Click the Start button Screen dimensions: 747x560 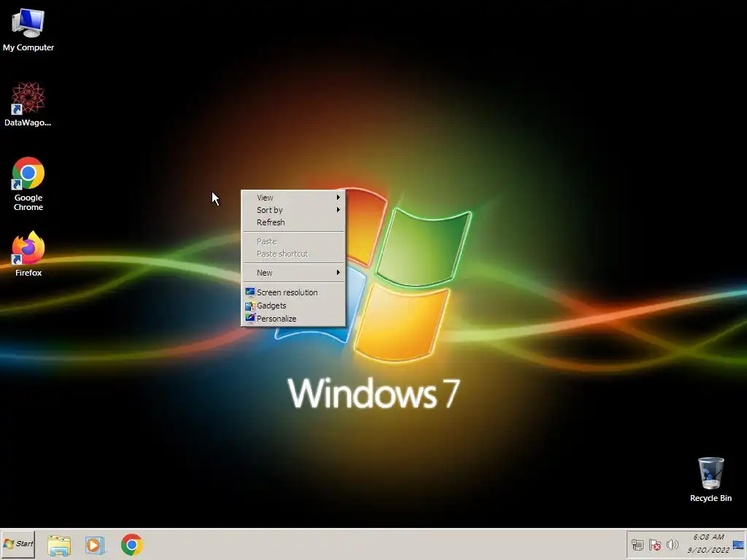(18, 544)
